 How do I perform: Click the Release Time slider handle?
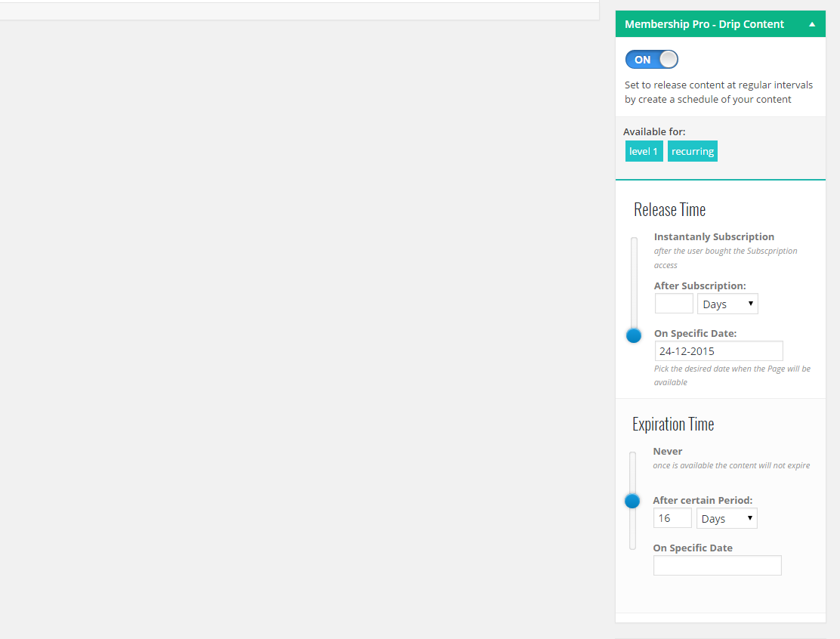coord(634,335)
